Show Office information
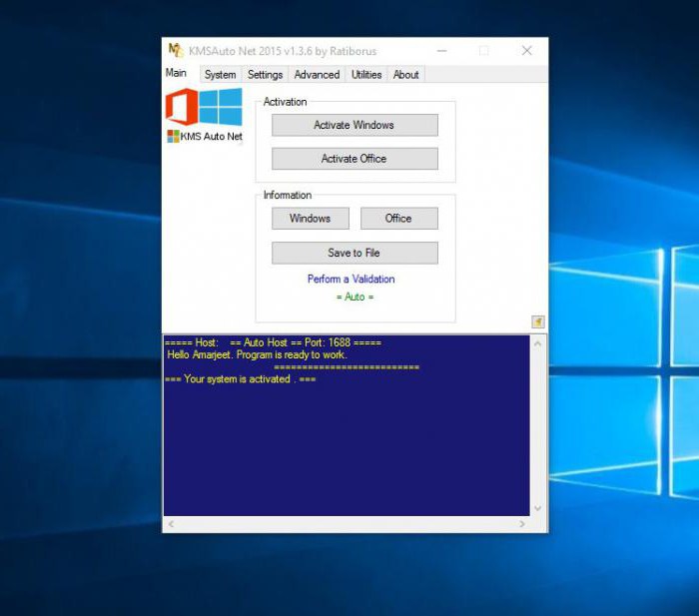This screenshot has height=616, width=699. 399,219
